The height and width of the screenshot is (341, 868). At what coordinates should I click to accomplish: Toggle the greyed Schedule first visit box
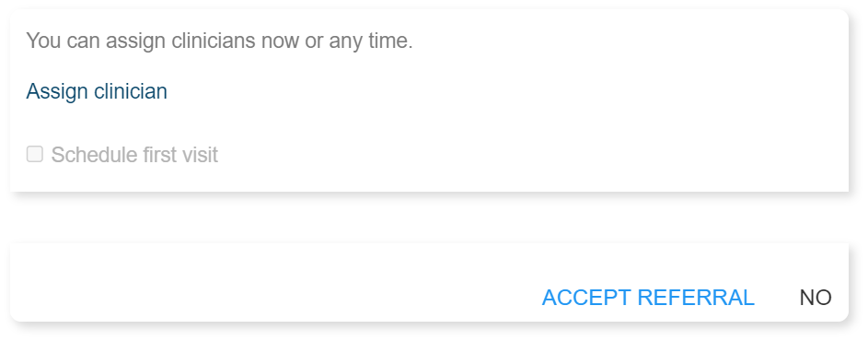(x=35, y=154)
